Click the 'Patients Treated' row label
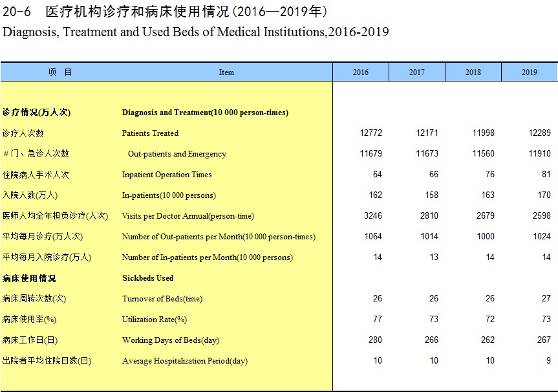Image resolution: width=558 pixels, height=392 pixels. coord(150,133)
